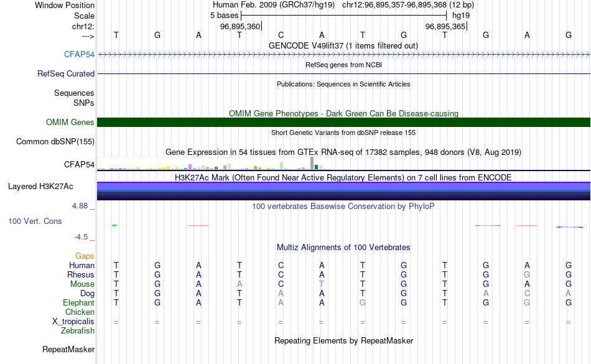Screen dimensions: 591x364
Task: Select the chr12: ruler label
Action: (x=83, y=26)
